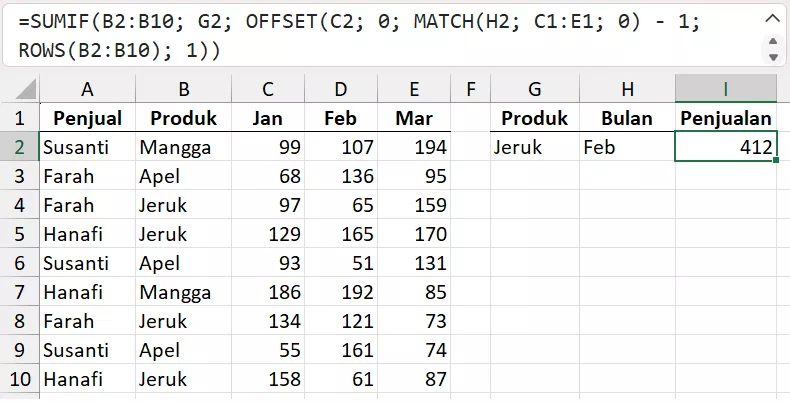Select row 1 header
Screen dimensions: 790x402
20,119
